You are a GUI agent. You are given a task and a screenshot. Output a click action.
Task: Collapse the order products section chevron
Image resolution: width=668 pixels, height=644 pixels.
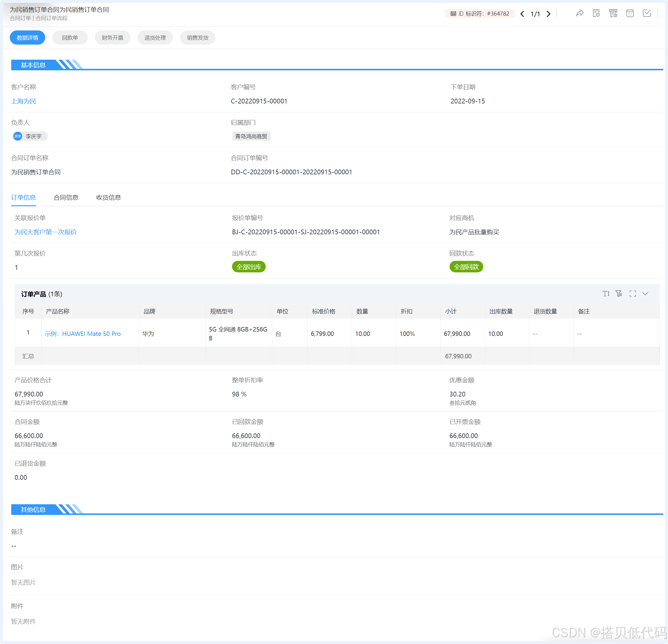645,294
